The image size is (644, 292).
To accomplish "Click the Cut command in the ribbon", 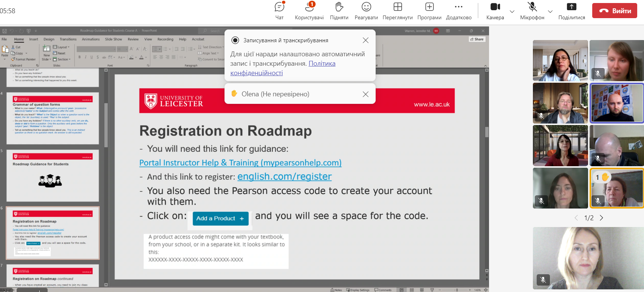I will point(16,47).
